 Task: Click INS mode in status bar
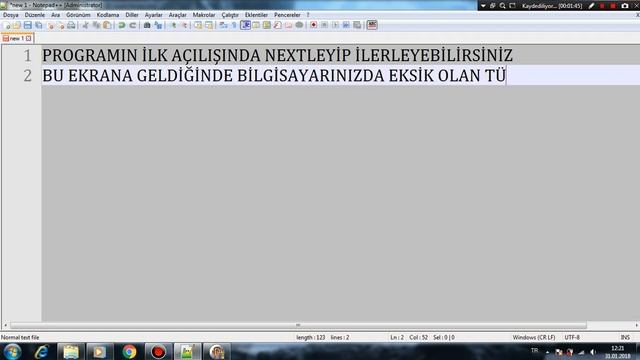point(625,338)
